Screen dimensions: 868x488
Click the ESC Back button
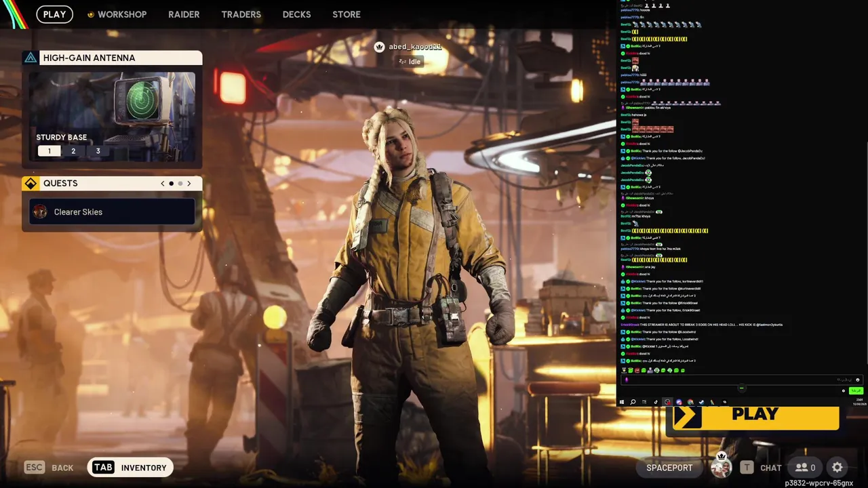tap(49, 468)
